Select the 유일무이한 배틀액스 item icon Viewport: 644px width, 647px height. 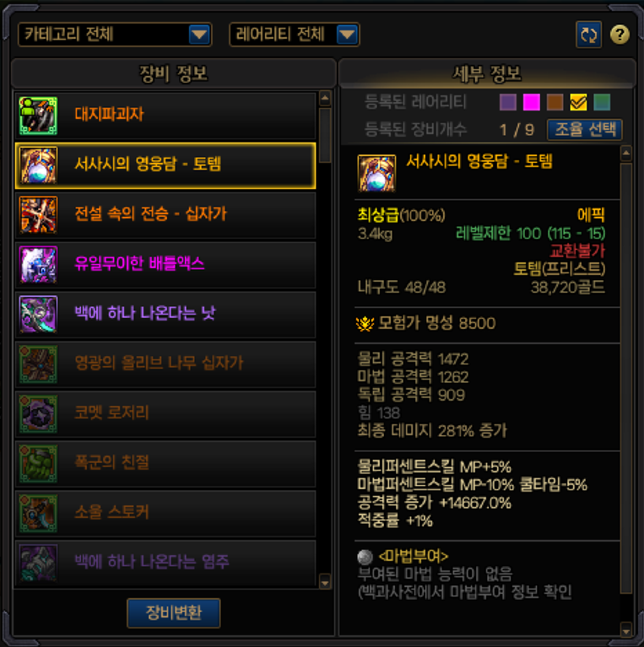pos(38,265)
